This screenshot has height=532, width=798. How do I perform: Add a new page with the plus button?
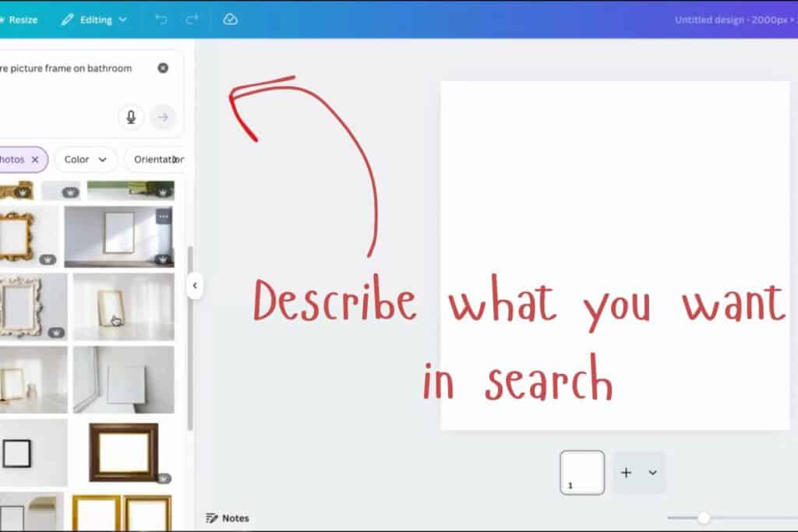pos(626,472)
